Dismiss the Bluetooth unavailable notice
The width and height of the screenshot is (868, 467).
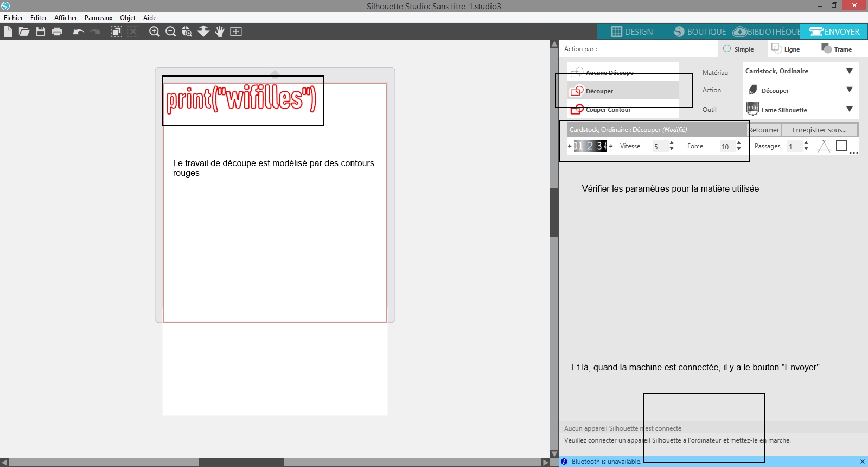(x=863, y=462)
